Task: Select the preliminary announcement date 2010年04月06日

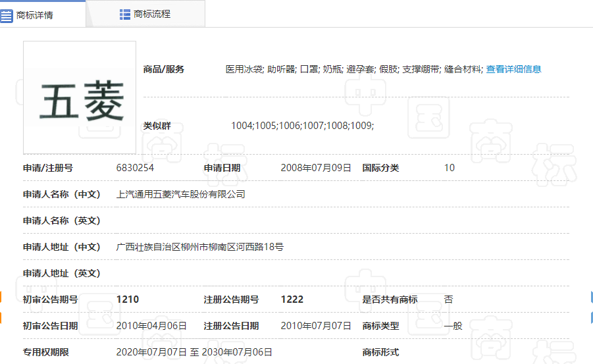Action: (x=151, y=326)
